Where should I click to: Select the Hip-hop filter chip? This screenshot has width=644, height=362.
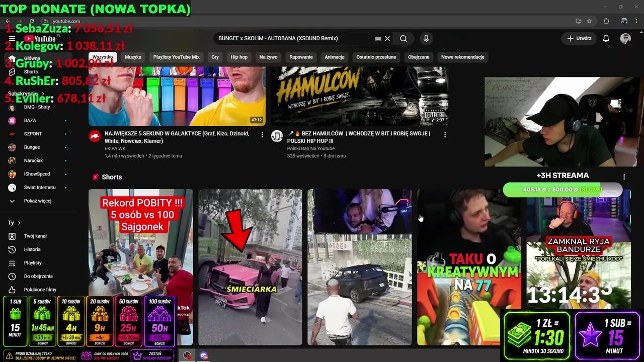pos(239,57)
